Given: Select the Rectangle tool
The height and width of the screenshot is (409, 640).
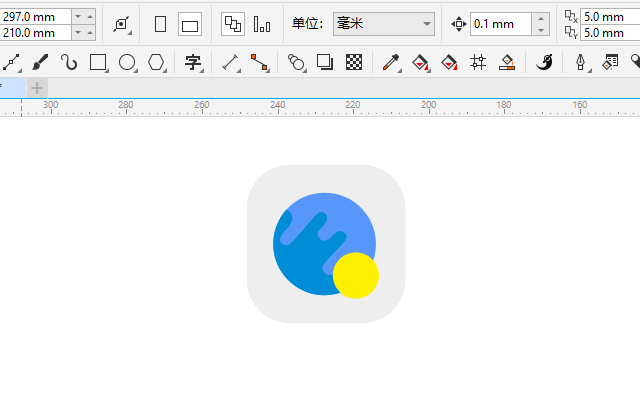Looking at the screenshot, I should point(98,62).
